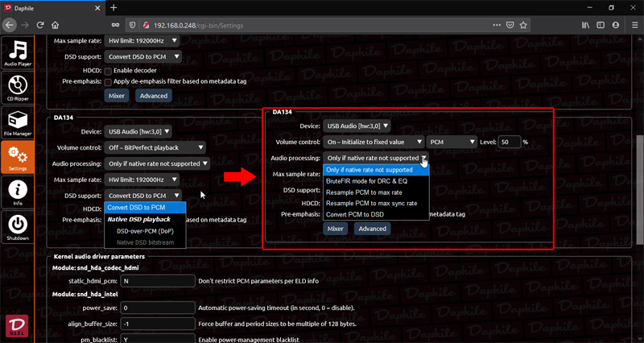The height and width of the screenshot is (343, 644).
Task: Open the page actions three-dot menu
Action: coord(497,25)
